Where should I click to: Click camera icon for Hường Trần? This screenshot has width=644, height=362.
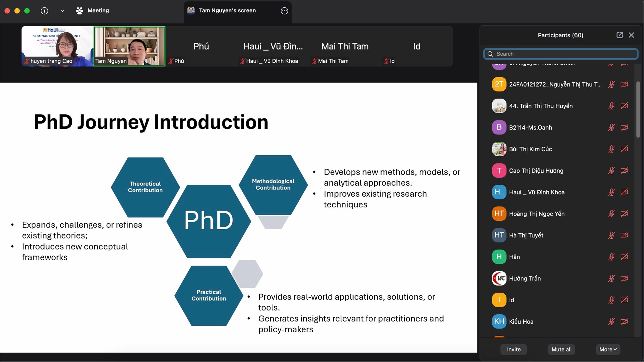[x=624, y=279]
